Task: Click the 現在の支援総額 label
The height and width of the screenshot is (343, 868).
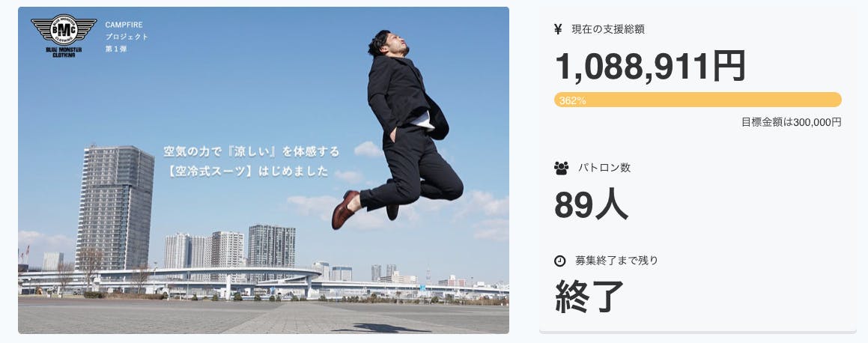Action: coord(608,30)
